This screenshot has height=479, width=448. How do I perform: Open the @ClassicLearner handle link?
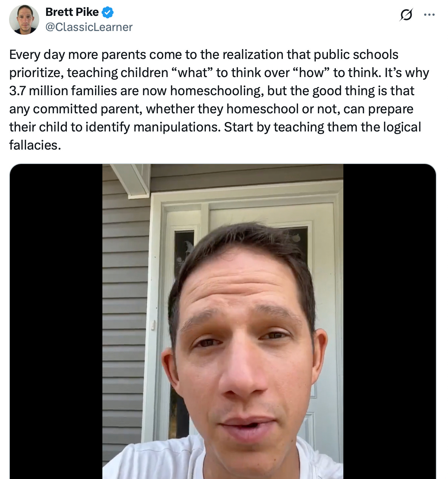[x=89, y=27]
